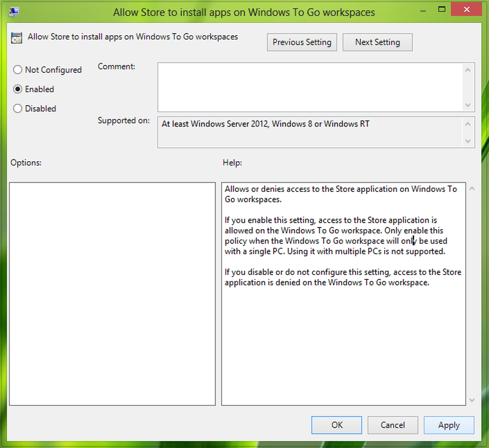Go to Previous Setting
This screenshot has height=448, width=489.
click(302, 43)
